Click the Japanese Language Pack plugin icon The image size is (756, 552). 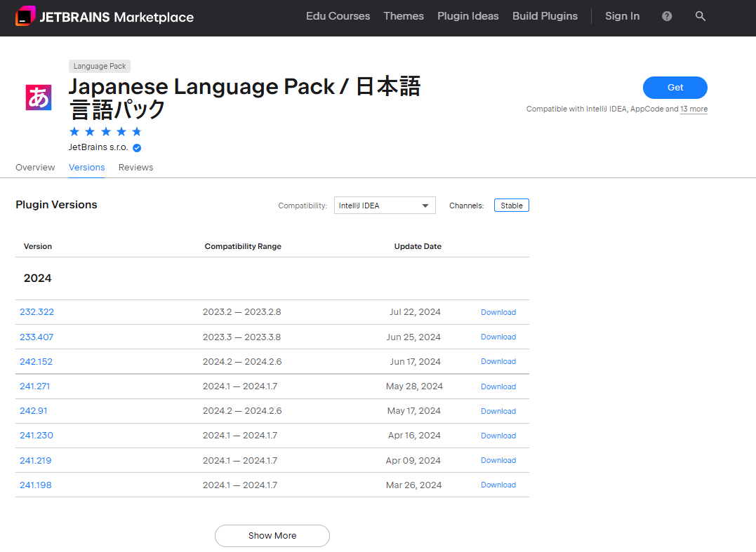click(38, 97)
